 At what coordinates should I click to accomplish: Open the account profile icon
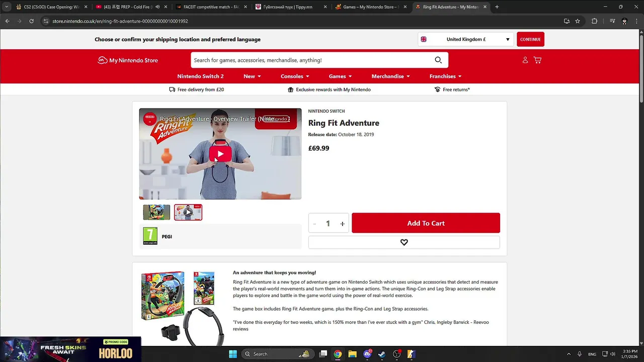pyautogui.click(x=525, y=60)
